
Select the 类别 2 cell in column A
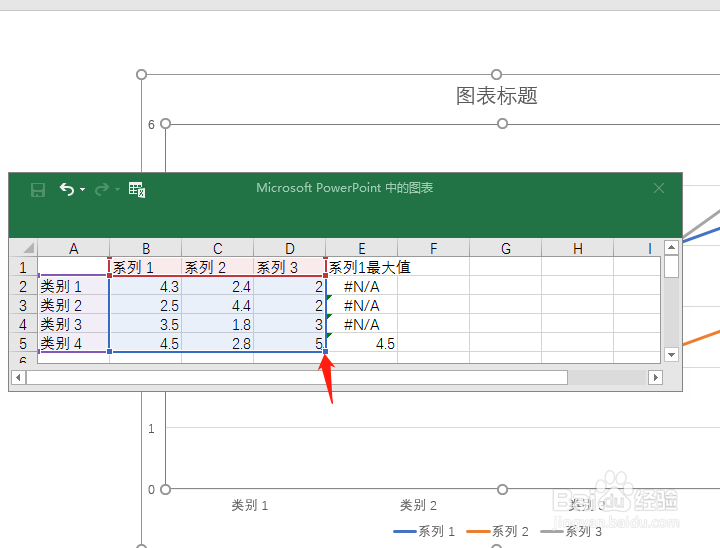[x=73, y=305]
